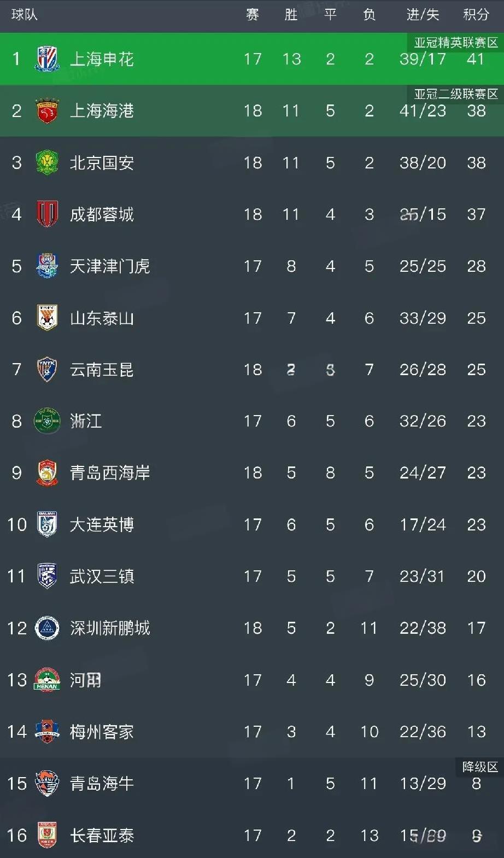
Task: Click the 山东泰山 team crest
Action: [x=47, y=318]
